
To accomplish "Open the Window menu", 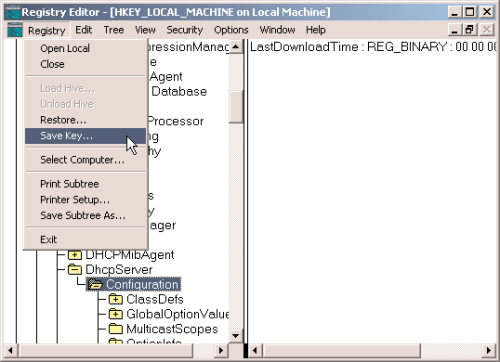I will 277,30.
